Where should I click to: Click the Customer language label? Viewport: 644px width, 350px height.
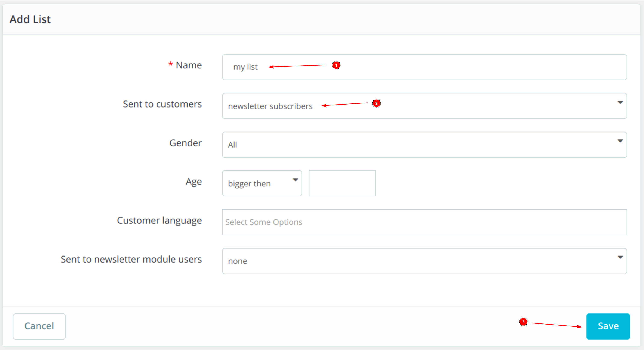pos(159,220)
